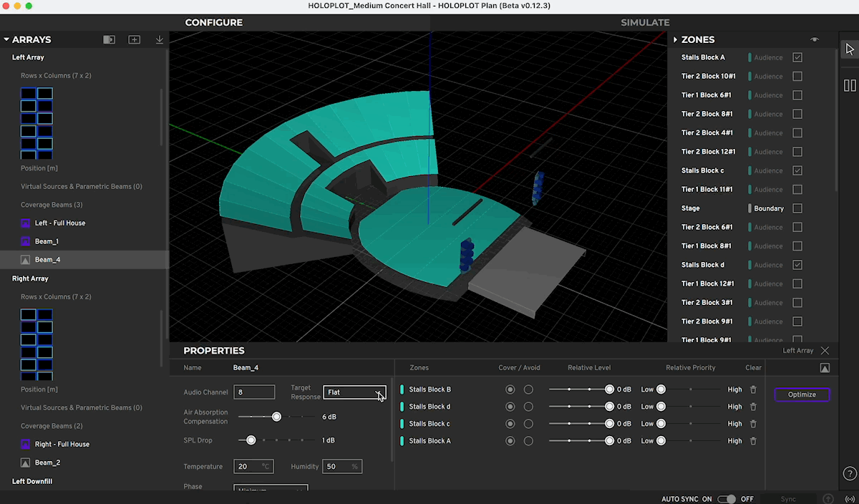Click the Left Array label in Properties
The height and width of the screenshot is (504, 859).
coord(798,351)
